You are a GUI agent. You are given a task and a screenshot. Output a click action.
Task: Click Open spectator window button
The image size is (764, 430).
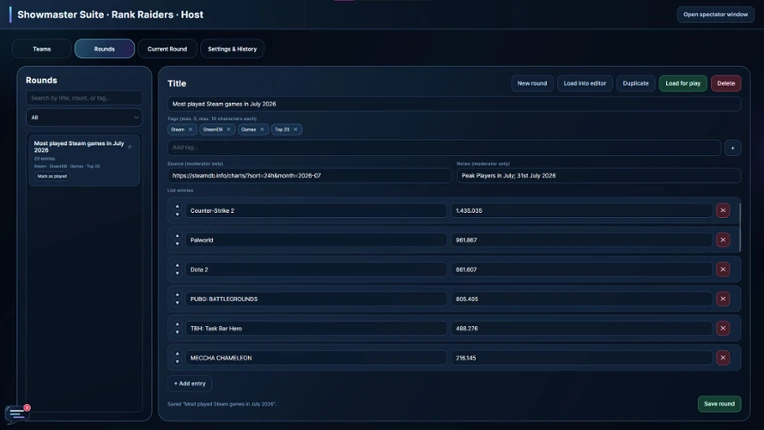[x=715, y=15]
